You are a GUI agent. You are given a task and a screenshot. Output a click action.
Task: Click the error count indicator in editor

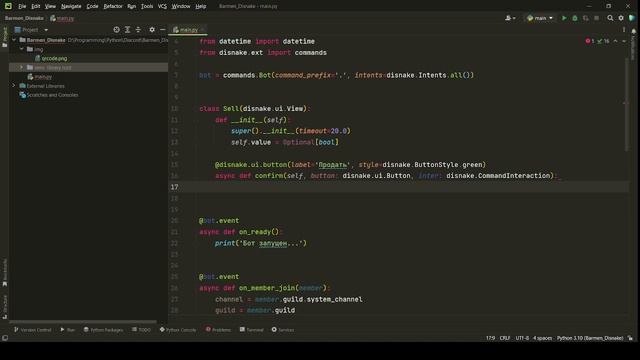tap(590, 41)
